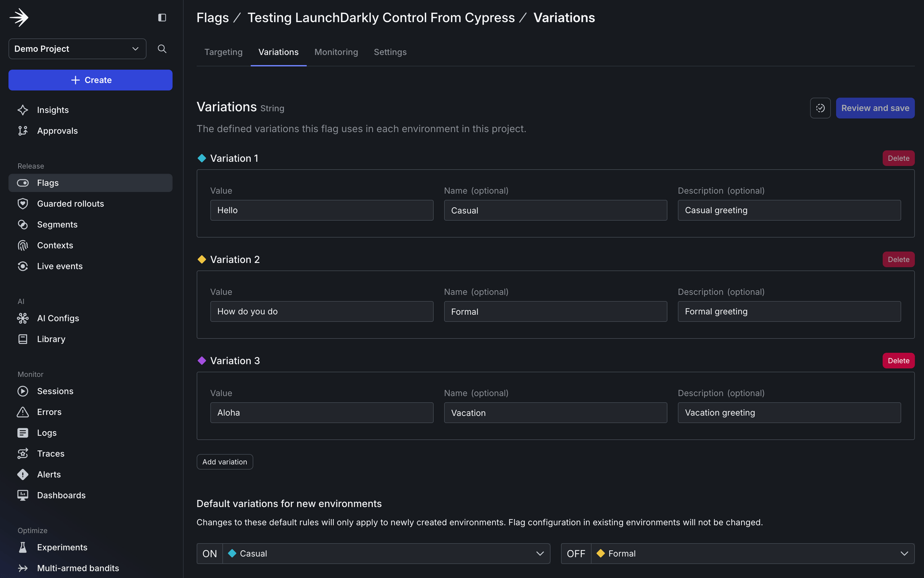Click the search magnifier icon

tap(162, 49)
